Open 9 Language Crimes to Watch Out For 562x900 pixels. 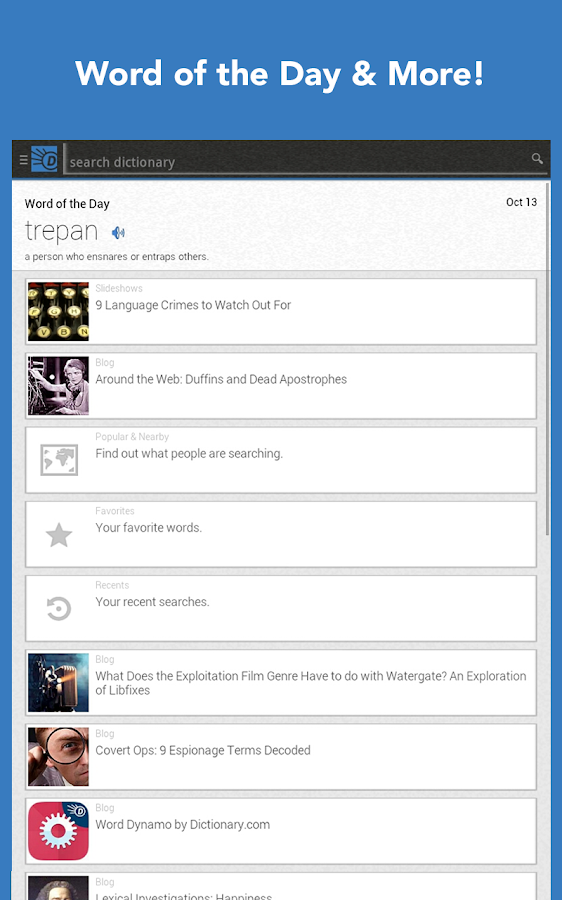pyautogui.click(x=281, y=312)
